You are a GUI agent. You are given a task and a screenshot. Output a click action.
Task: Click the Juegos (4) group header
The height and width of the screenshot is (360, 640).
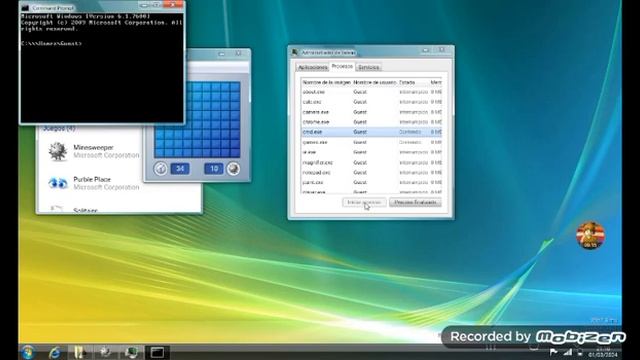pos(59,128)
